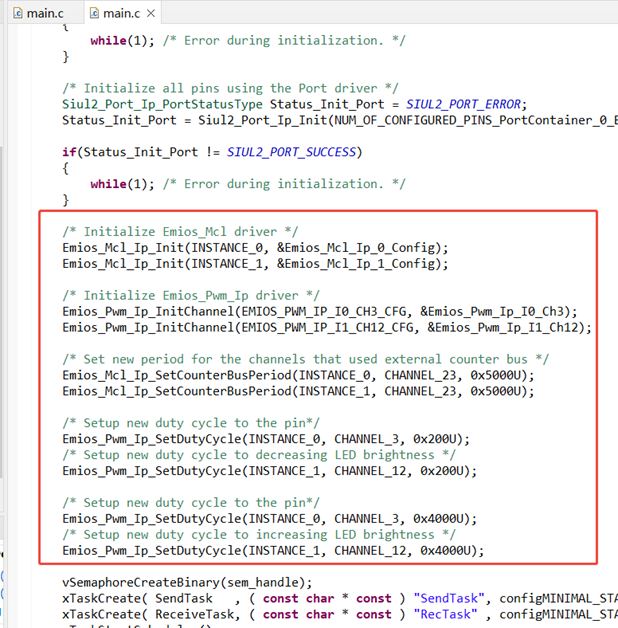Click the C file icon on the active main.c tab
The image size is (618, 628).
point(94,13)
